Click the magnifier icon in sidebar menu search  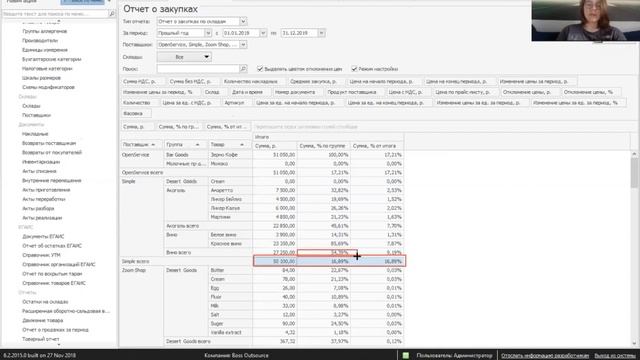[x=112, y=13]
